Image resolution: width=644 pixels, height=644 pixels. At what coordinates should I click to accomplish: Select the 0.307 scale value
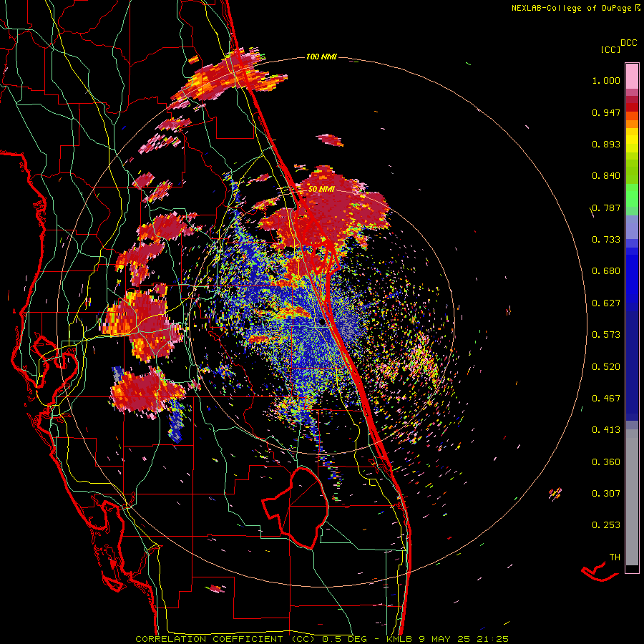point(606,494)
